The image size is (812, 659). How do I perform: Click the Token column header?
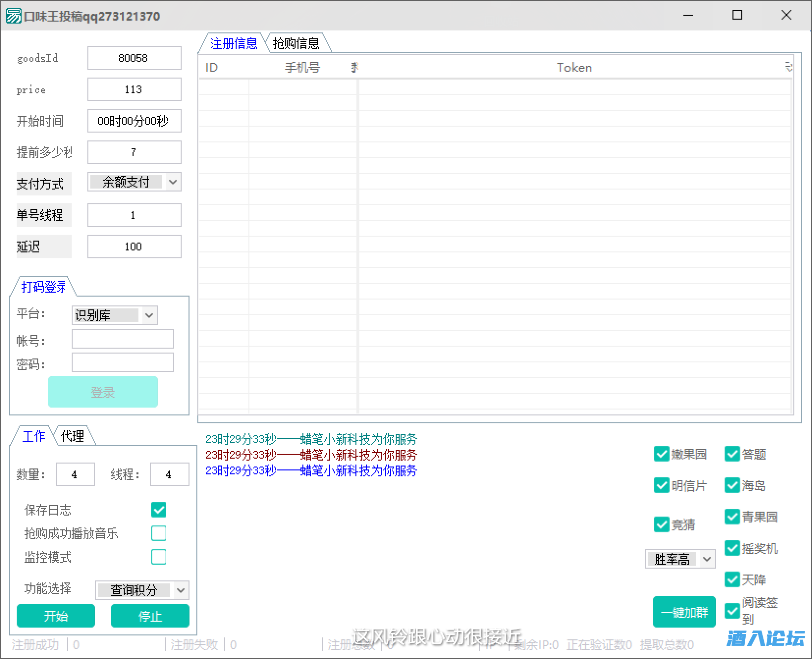[x=573, y=68]
